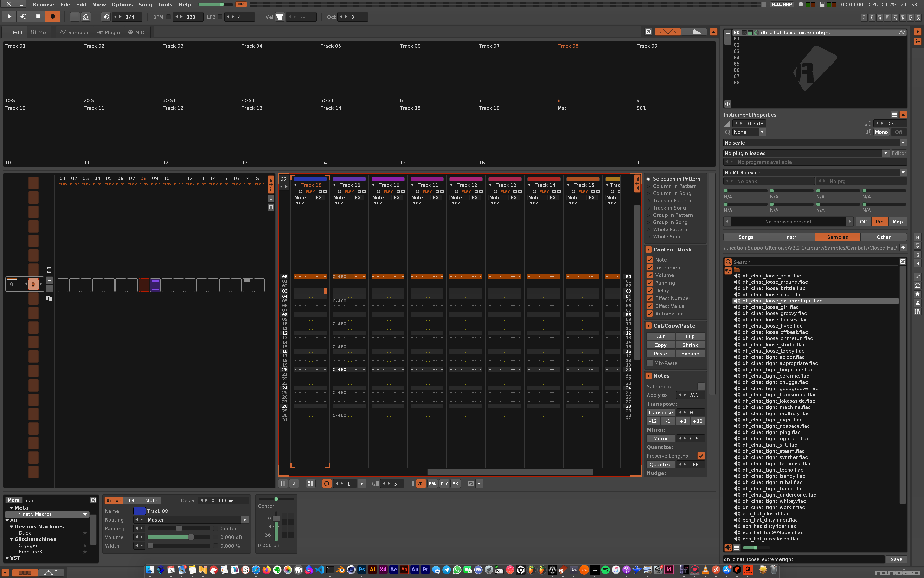Enable PAN column in pattern editor
Image resolution: width=924 pixels, height=578 pixels.
tap(432, 484)
